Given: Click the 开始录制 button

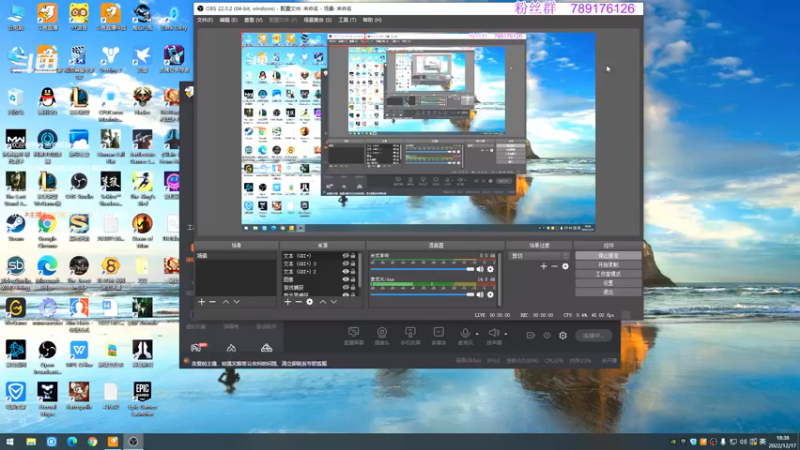Looking at the screenshot, I should (608, 265).
